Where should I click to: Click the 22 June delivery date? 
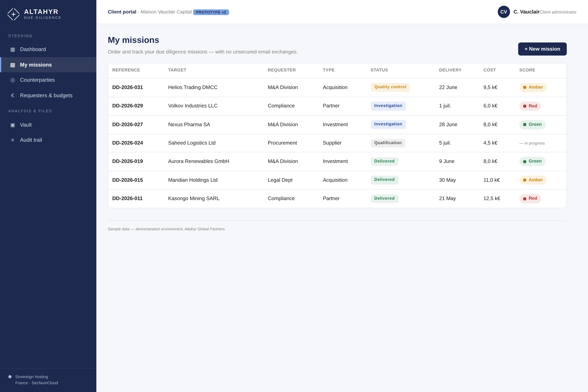point(448,87)
